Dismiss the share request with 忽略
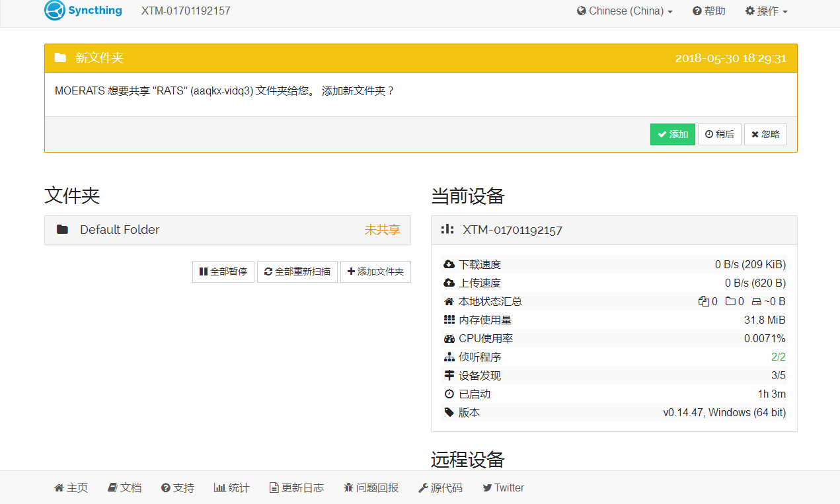Screen dimensions: 840x504 (x=765, y=134)
